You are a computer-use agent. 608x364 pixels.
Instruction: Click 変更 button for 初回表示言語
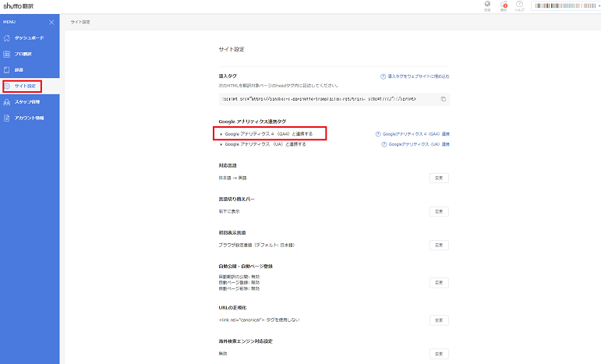(x=439, y=246)
